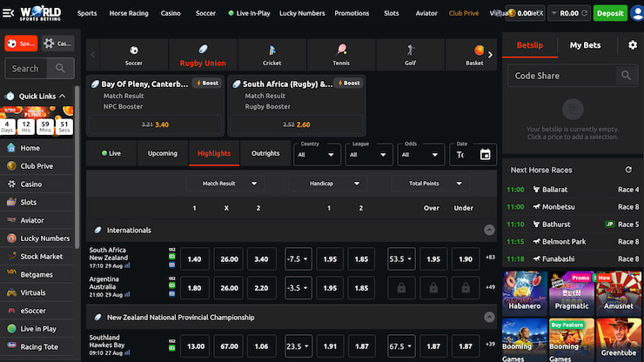The height and width of the screenshot is (362, 644).
Task: Open the date calendar icon
Action: [485, 155]
